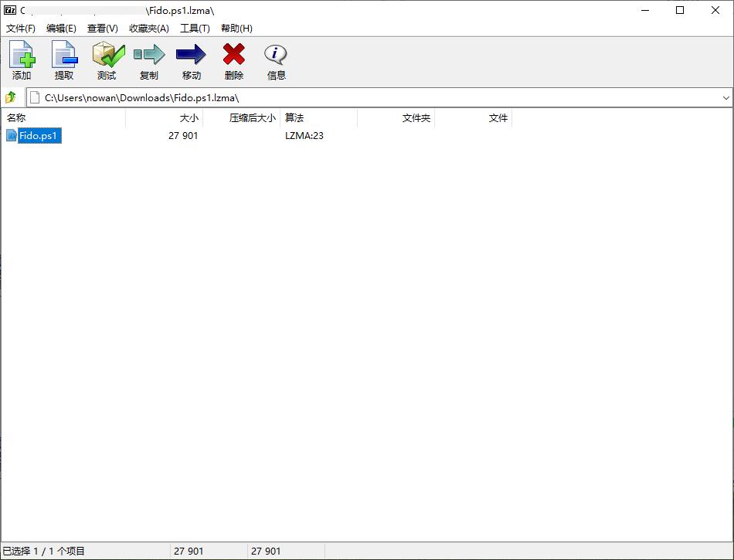Viewport: 734px width, 560px height.
Task: Open the 工具(T) menu
Action: [195, 28]
